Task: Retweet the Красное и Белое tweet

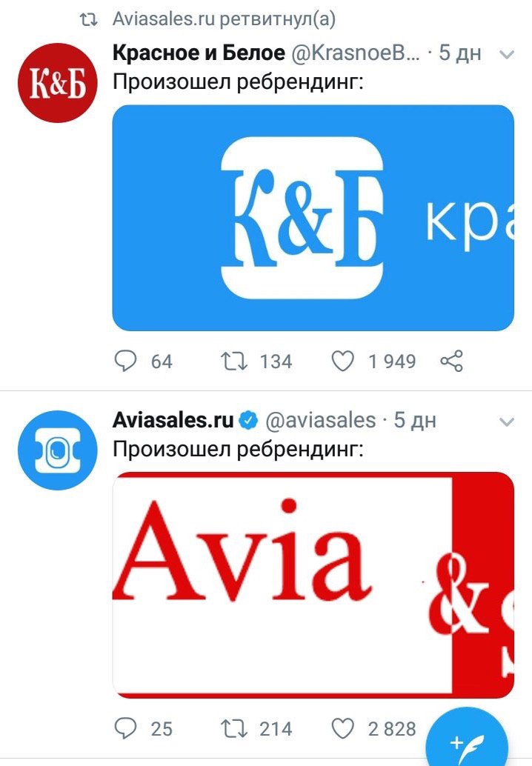Action: pyautogui.click(x=233, y=362)
